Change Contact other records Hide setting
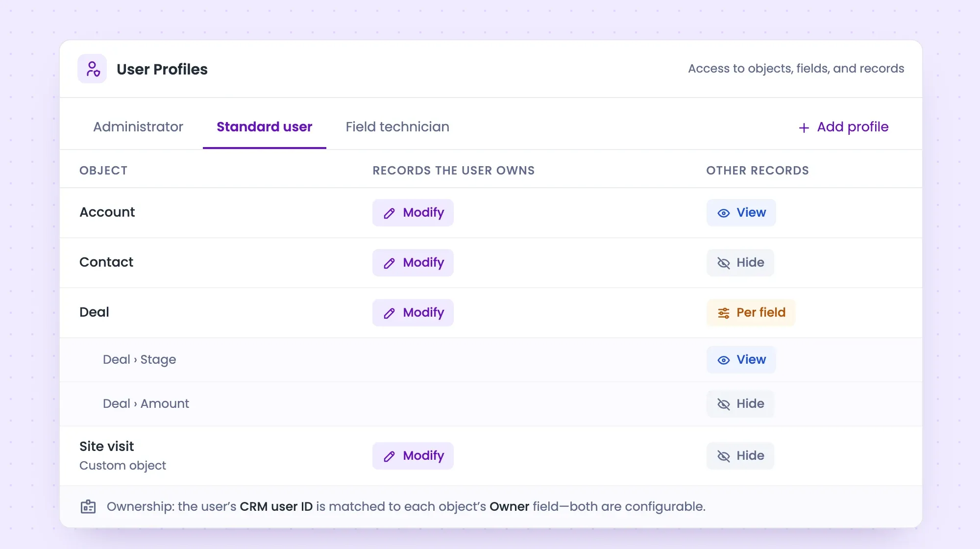 [740, 263]
